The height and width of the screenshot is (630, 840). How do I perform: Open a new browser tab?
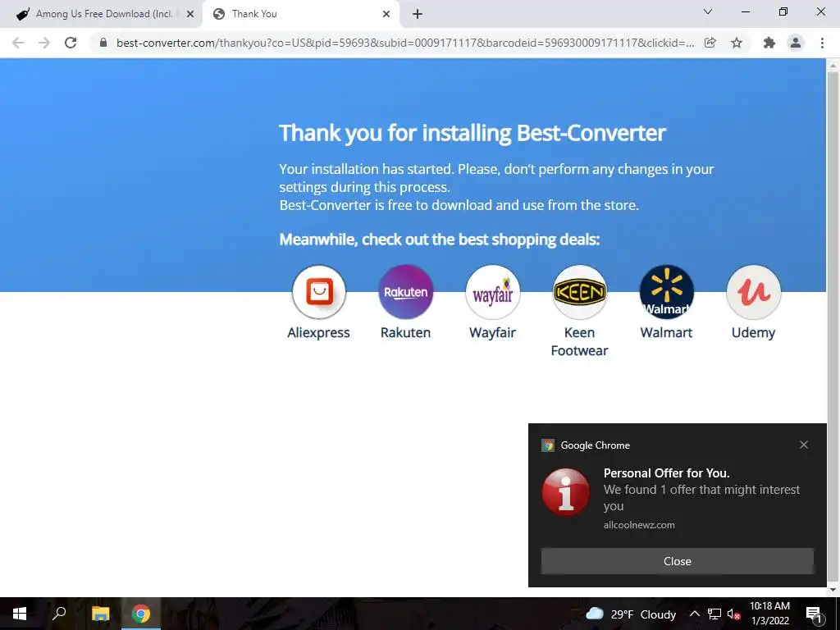[418, 15]
